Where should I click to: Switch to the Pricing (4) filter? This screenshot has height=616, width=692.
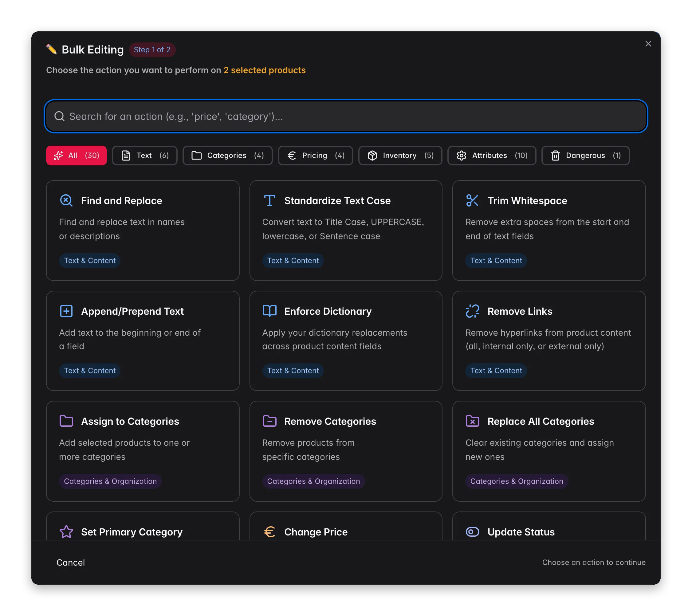(x=315, y=156)
